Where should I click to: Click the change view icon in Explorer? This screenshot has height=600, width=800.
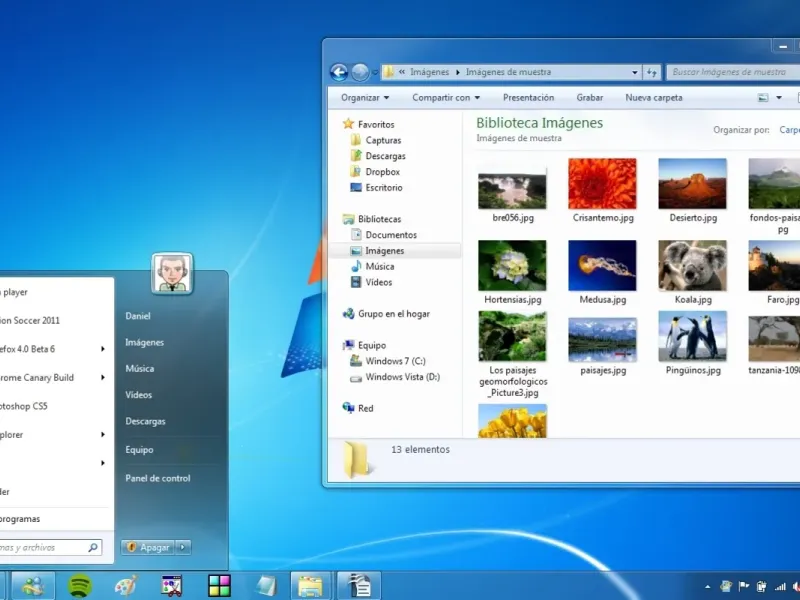[x=763, y=97]
